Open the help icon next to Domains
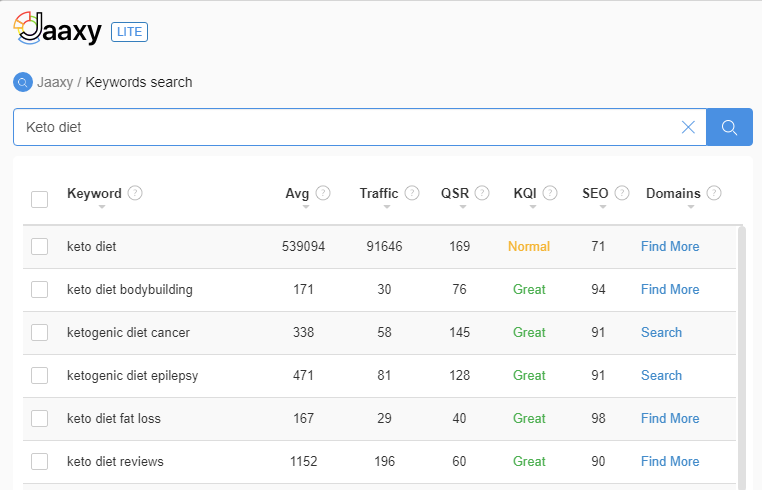 (714, 193)
